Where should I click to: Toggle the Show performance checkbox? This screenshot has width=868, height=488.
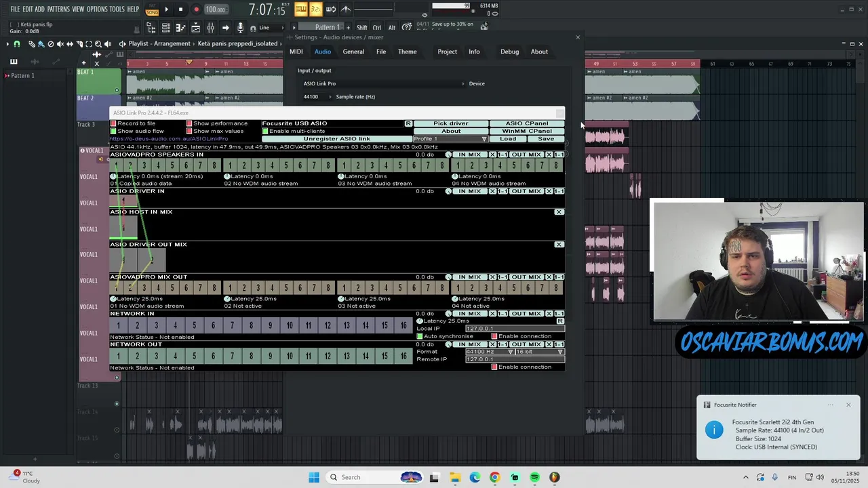click(189, 123)
